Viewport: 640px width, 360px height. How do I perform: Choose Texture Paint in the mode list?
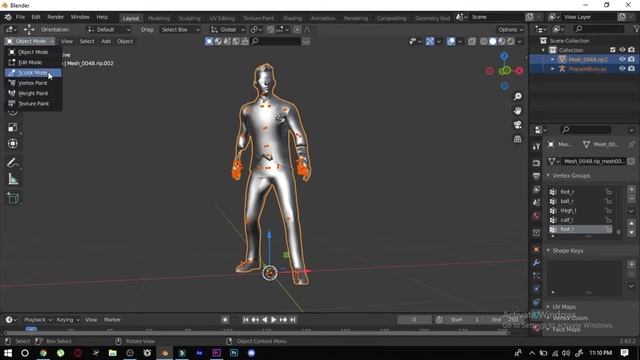(x=33, y=104)
